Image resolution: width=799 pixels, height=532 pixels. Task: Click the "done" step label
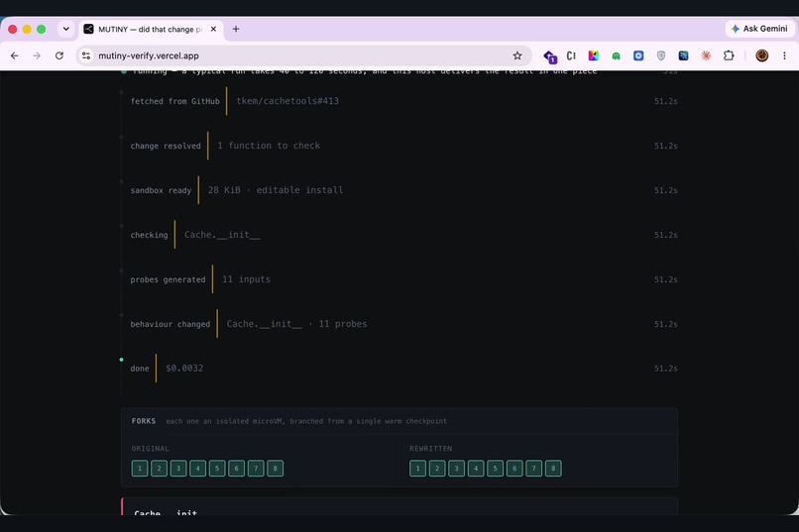pyautogui.click(x=140, y=369)
